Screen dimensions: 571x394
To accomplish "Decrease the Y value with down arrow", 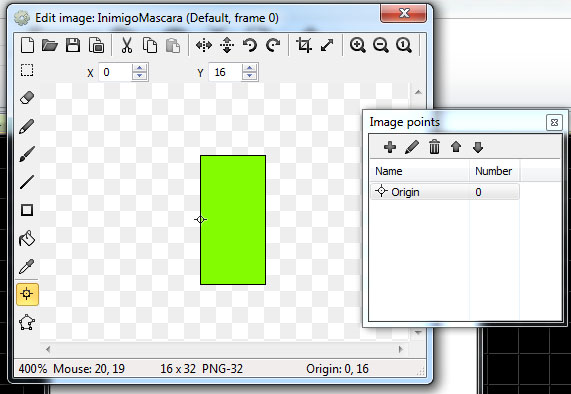I will 249,75.
